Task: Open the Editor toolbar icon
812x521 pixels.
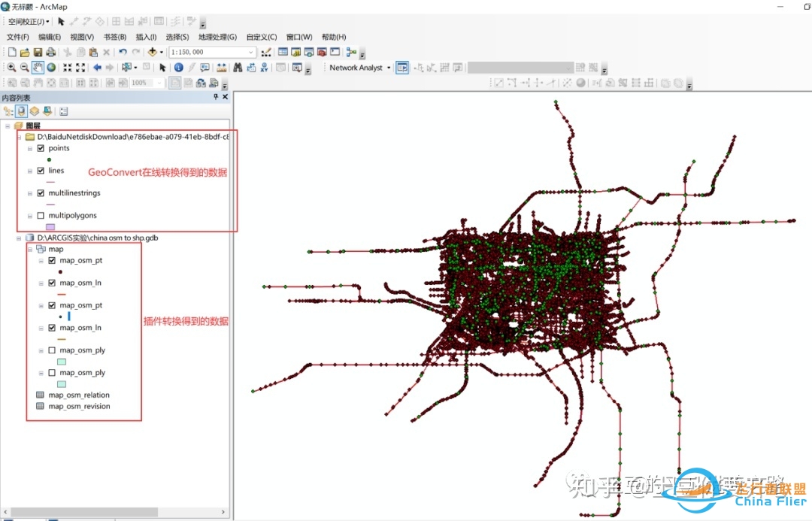Action: click(x=266, y=53)
